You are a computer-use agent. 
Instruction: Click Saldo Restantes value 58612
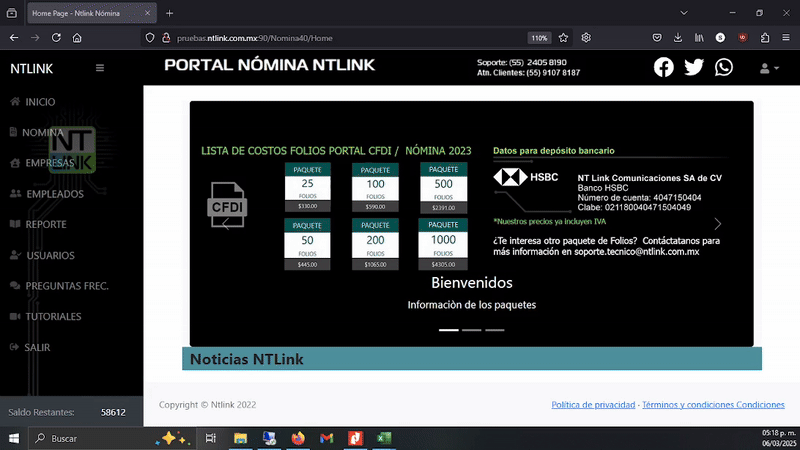113,412
